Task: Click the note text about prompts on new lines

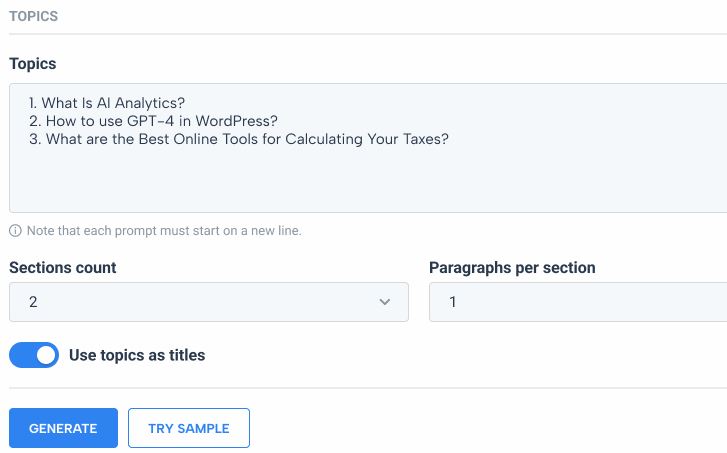Action: [164, 230]
